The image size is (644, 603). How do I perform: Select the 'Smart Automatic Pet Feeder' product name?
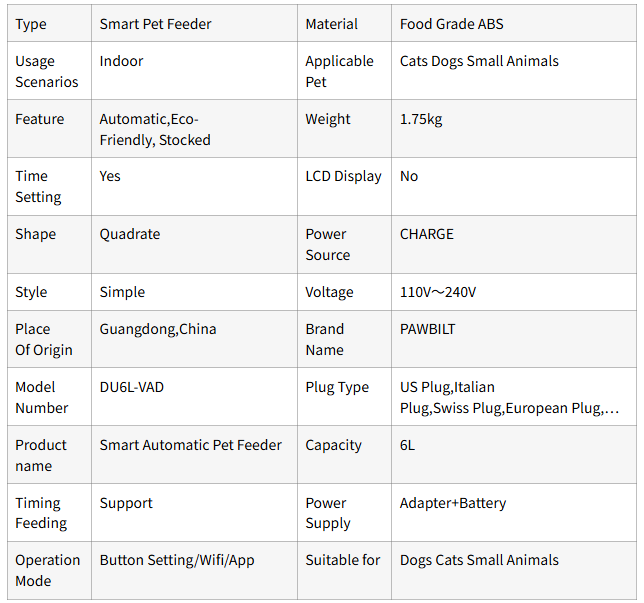(191, 445)
